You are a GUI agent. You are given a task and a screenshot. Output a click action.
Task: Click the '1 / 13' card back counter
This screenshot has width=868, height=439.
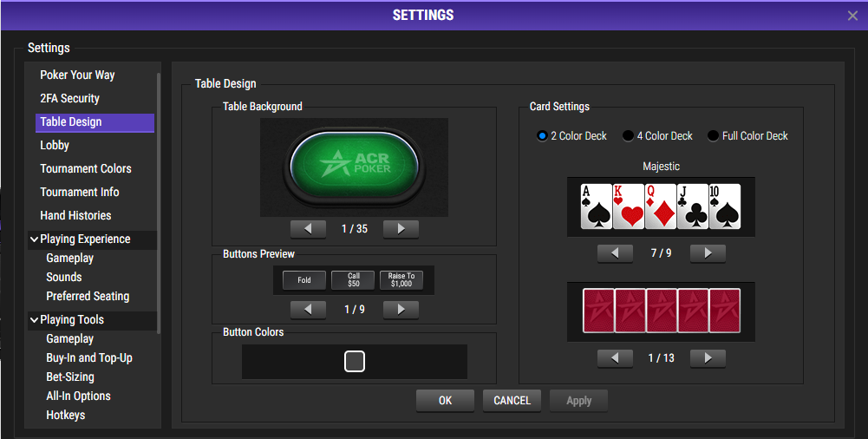coord(661,358)
